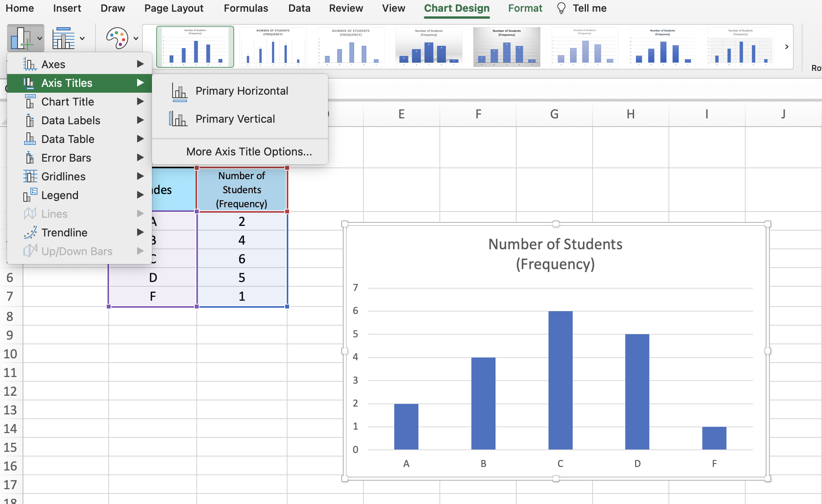Click the Data Labels icon

30,120
